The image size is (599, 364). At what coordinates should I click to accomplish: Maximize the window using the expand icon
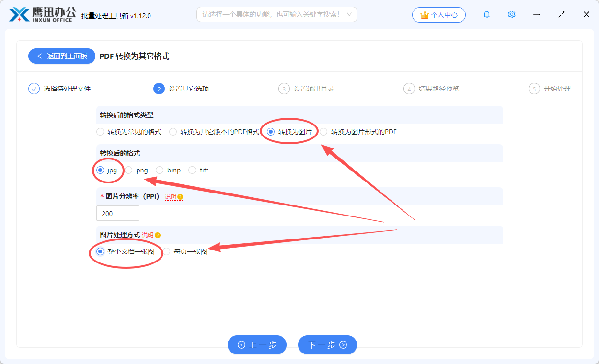(x=562, y=15)
